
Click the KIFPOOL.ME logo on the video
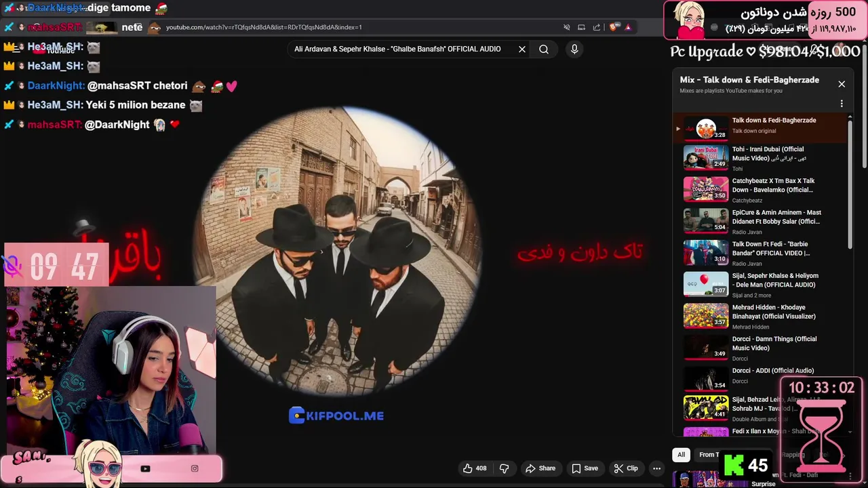336,415
